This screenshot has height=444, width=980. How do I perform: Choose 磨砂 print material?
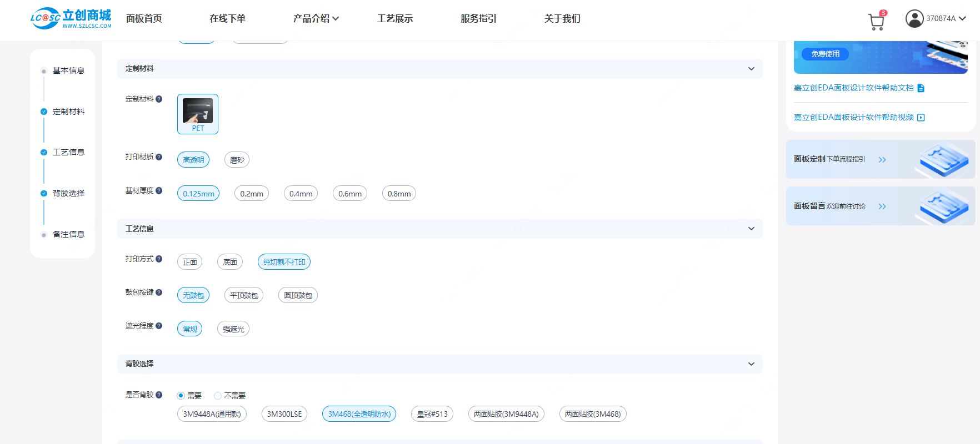coord(237,160)
